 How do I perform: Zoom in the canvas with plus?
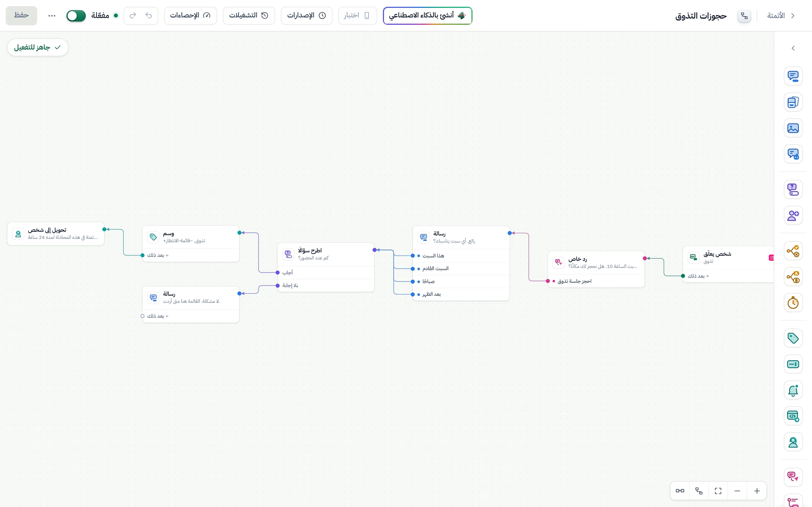point(757,491)
